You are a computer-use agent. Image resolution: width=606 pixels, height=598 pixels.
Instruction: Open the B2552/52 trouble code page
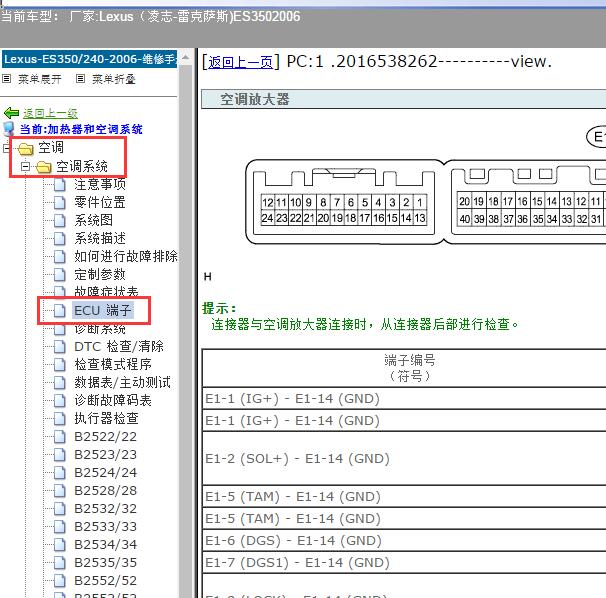pyautogui.click(x=106, y=581)
